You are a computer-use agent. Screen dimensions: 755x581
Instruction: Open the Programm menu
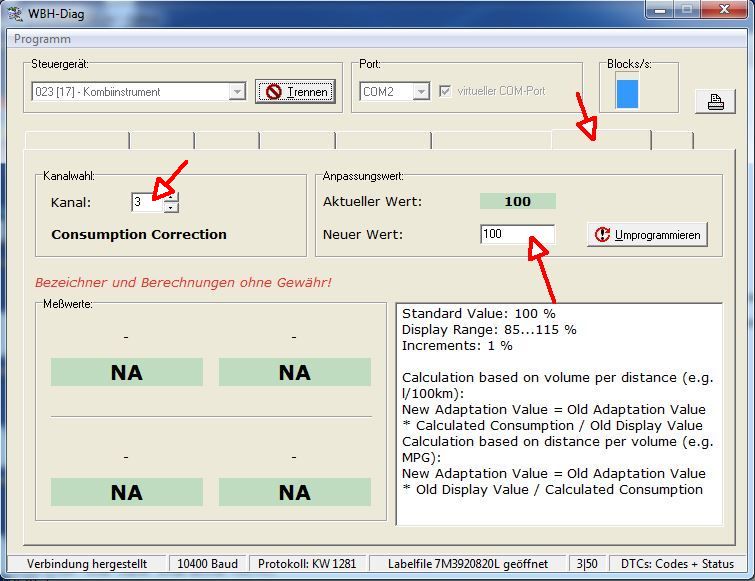(42, 39)
